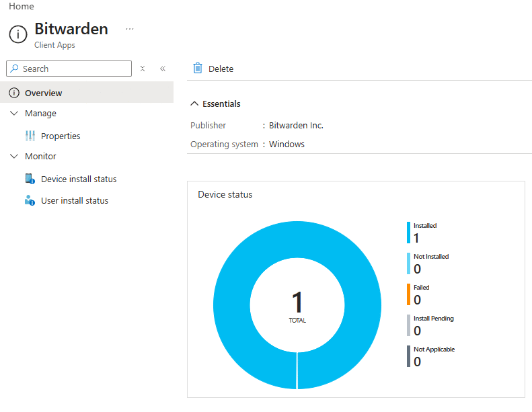Viewport: 532px width, 412px height.
Task: Click the Failed legend label
Action: (x=422, y=287)
